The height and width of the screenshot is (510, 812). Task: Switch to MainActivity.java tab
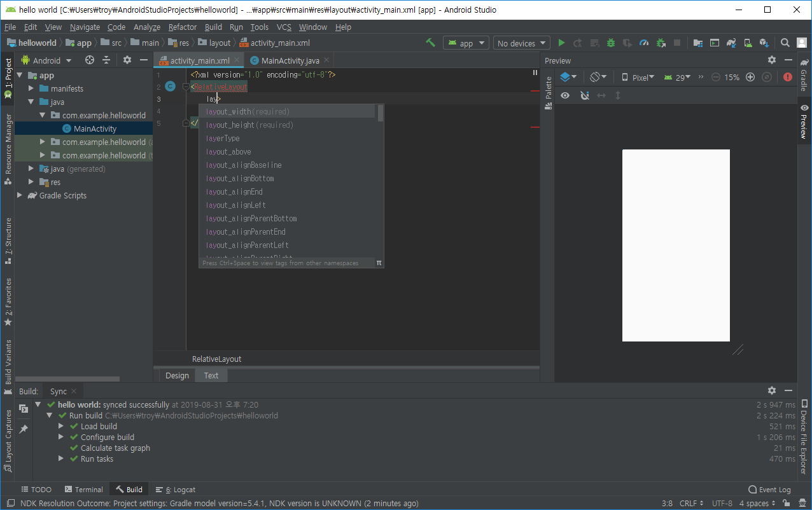tap(290, 60)
